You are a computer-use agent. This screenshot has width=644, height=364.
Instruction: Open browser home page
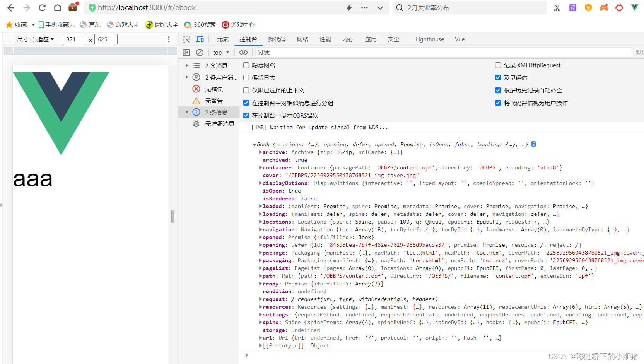pyautogui.click(x=58, y=8)
